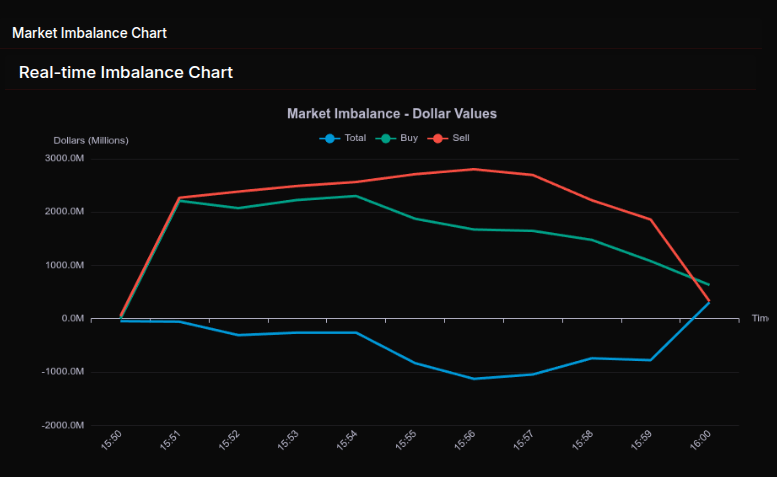
Task: Click the 3000.0M y-axis label
Action: point(65,158)
